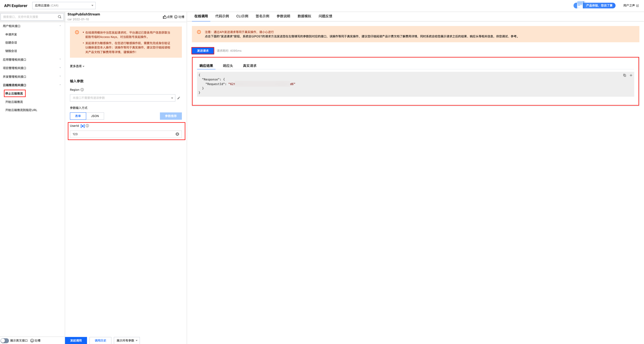Open the 展示所有参数 dropdown
Screen dimensions: 644x344
coord(127,340)
